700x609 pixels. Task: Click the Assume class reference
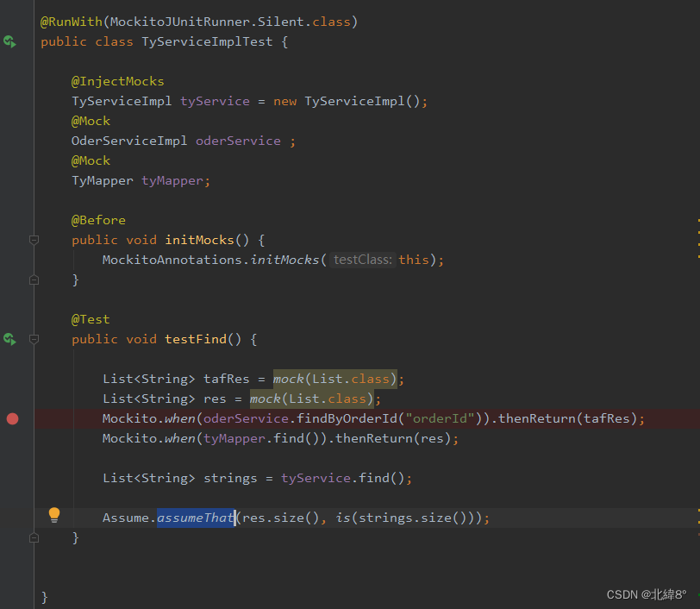coord(126,518)
